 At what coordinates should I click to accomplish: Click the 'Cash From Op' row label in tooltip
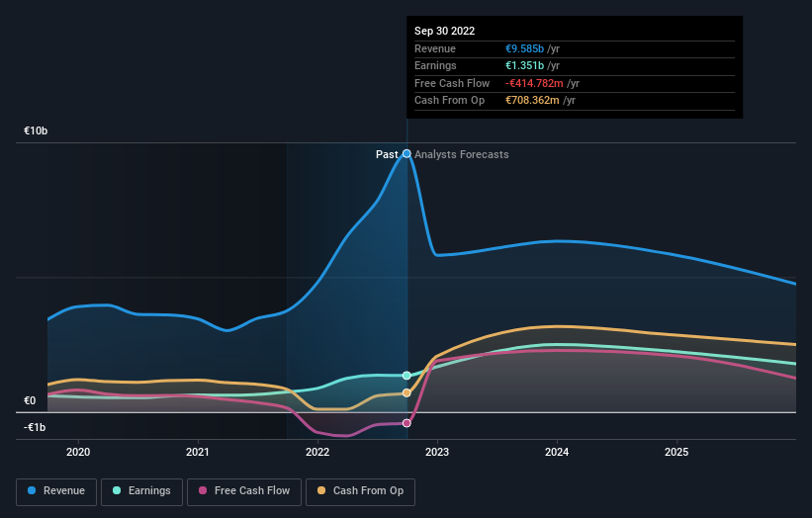click(449, 101)
